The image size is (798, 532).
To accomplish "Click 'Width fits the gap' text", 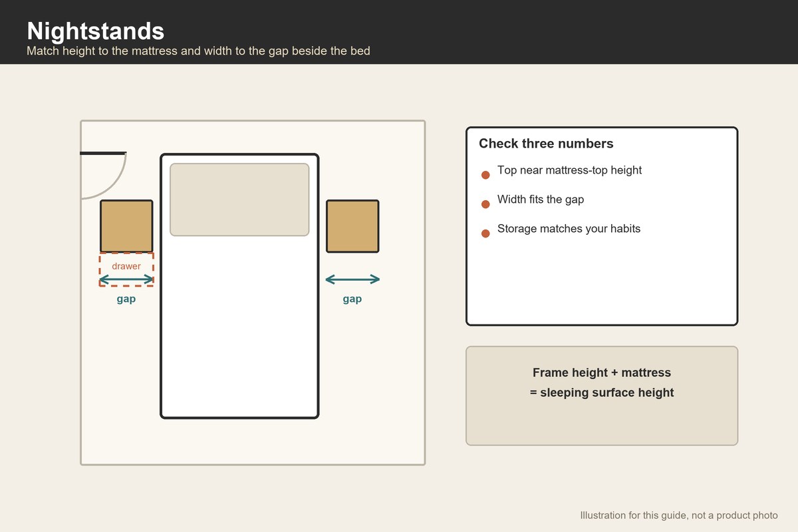I will click(x=541, y=199).
